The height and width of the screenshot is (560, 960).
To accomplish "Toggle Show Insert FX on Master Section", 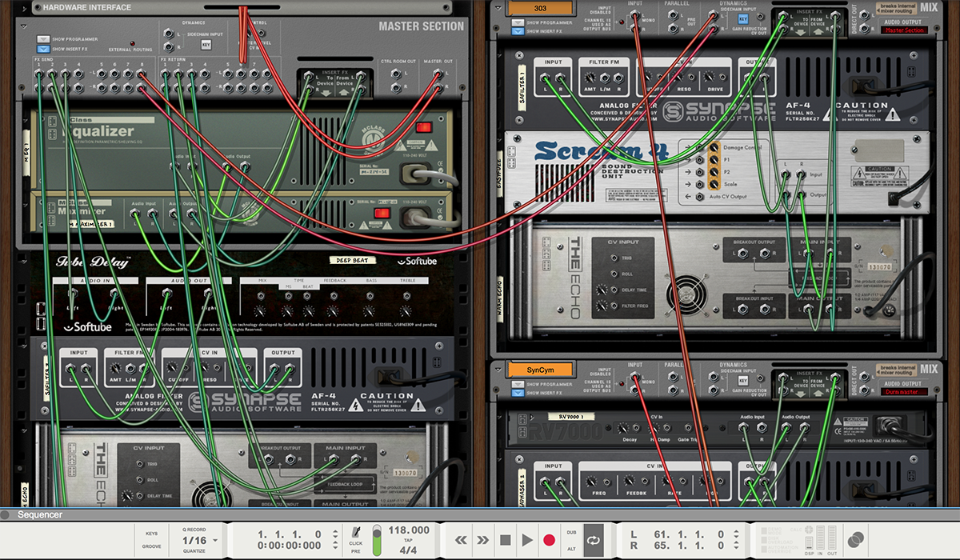I will 43,49.
